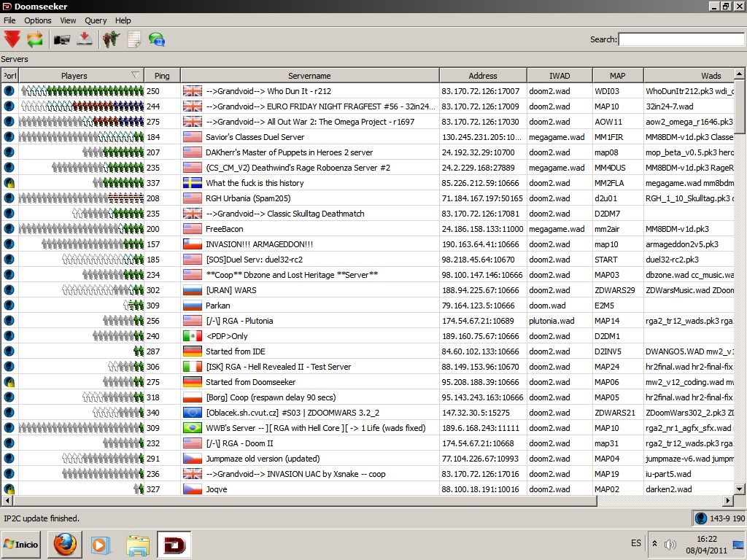This screenshot has width=747, height=560.
Task: Open Create Server via the computer icon
Action: point(62,39)
